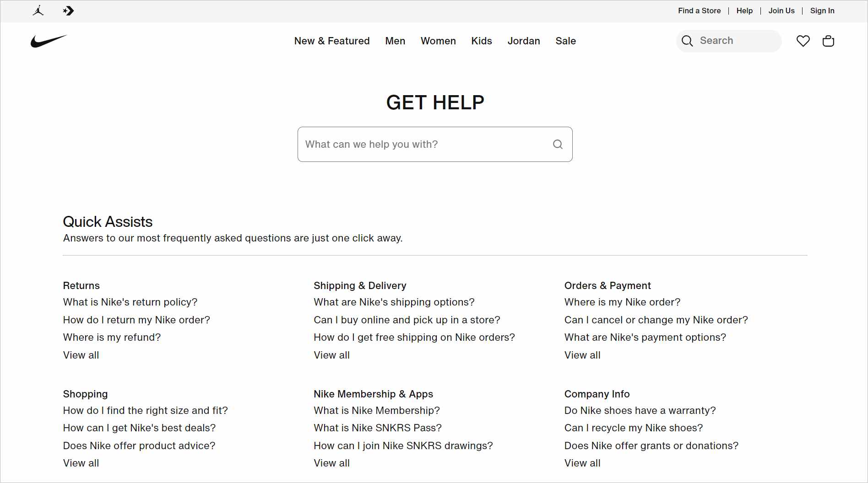Open 'Can I buy online and pick up in a store?'
The width and height of the screenshot is (868, 483).
tap(407, 320)
